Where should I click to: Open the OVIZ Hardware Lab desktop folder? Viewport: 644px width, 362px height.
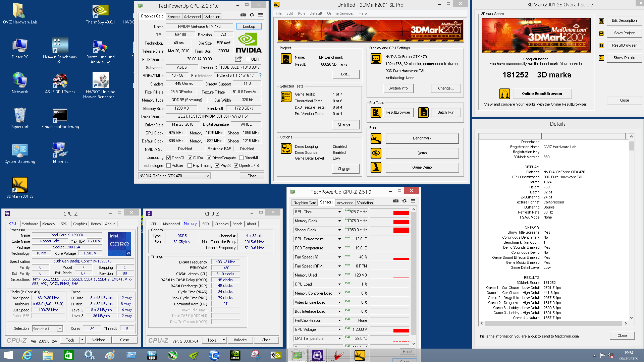[x=20, y=14]
